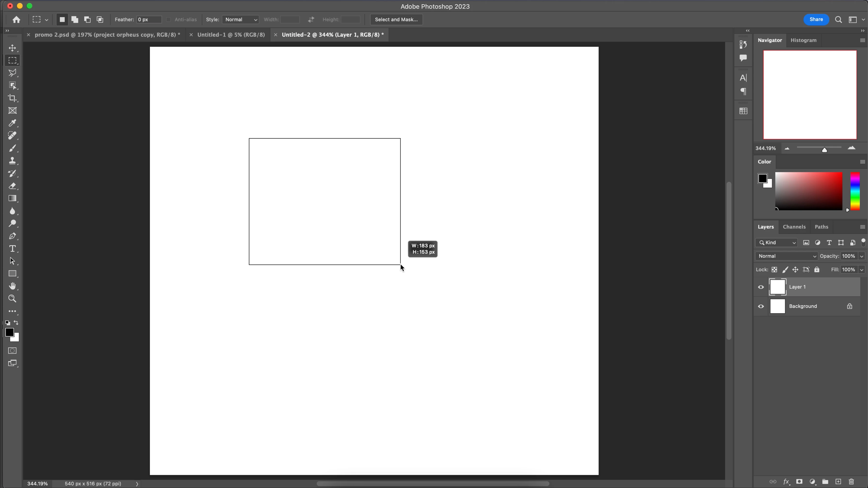Select the Brush tool
Viewport: 868px width, 488px height.
[12, 148]
